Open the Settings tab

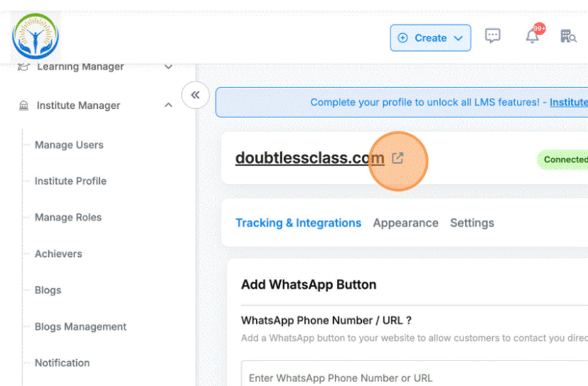(x=472, y=223)
